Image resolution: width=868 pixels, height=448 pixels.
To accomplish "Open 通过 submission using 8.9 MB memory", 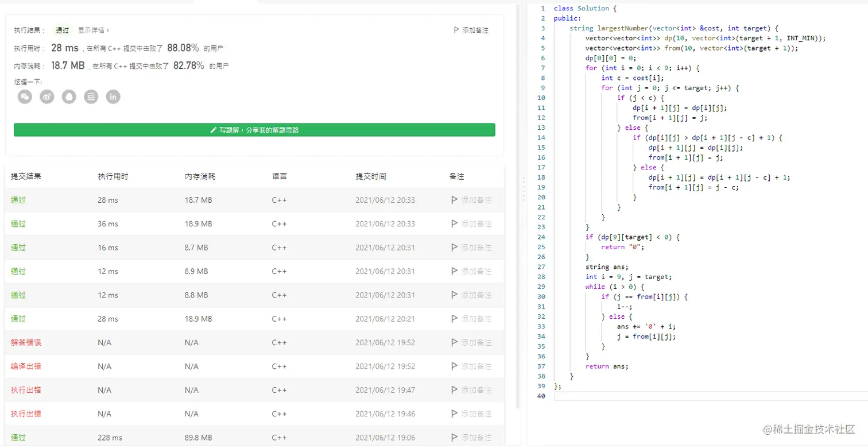I will (x=18, y=271).
